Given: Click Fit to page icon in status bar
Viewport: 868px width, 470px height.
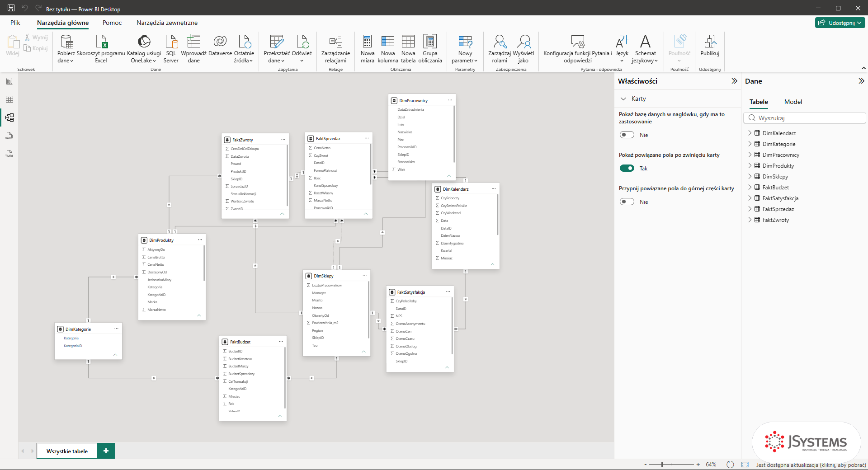Looking at the screenshot, I should pyautogui.click(x=745, y=465).
